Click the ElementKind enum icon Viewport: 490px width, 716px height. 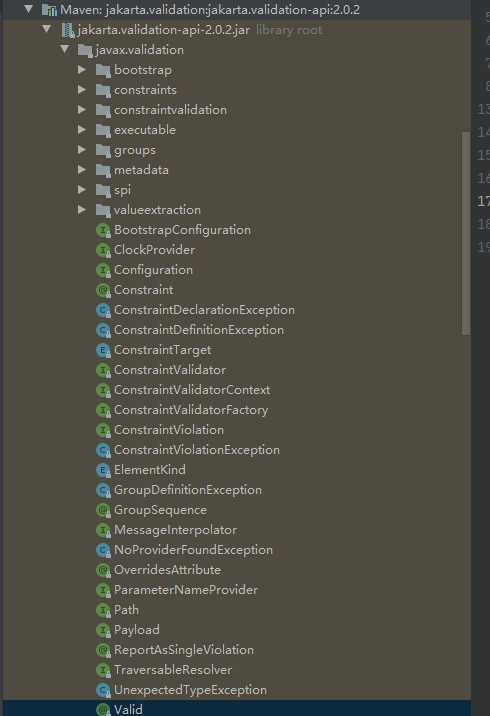pyautogui.click(x=103, y=470)
